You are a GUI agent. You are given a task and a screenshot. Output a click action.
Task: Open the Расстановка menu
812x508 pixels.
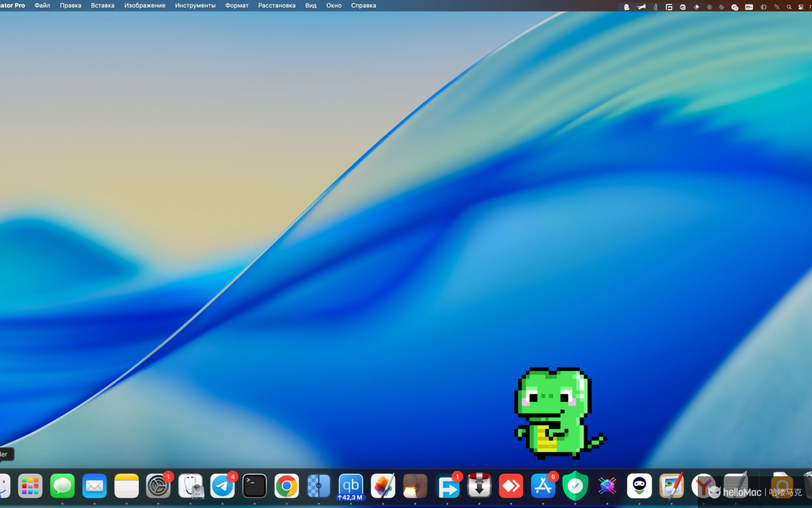(x=277, y=6)
